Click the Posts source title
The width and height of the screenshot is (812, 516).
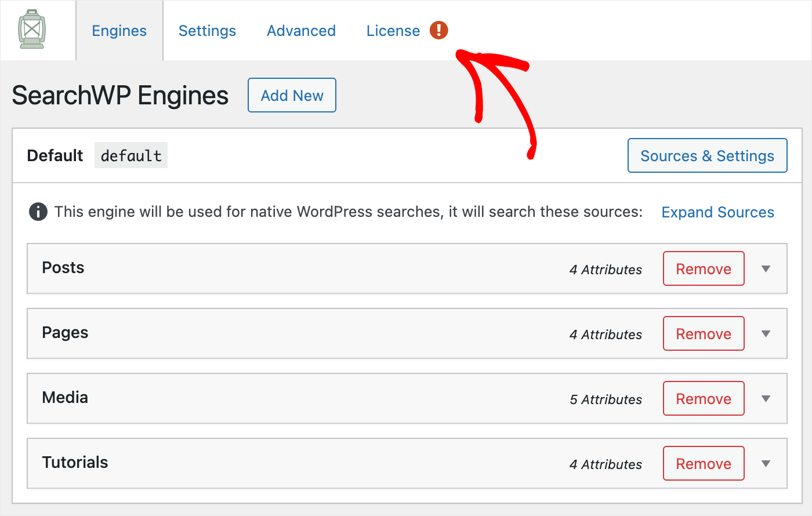(x=63, y=268)
